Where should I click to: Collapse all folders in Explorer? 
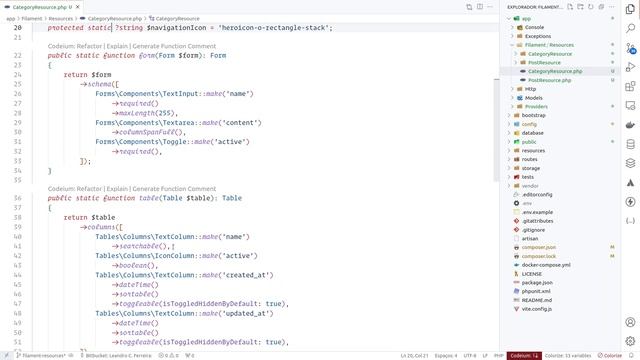click(601, 7)
